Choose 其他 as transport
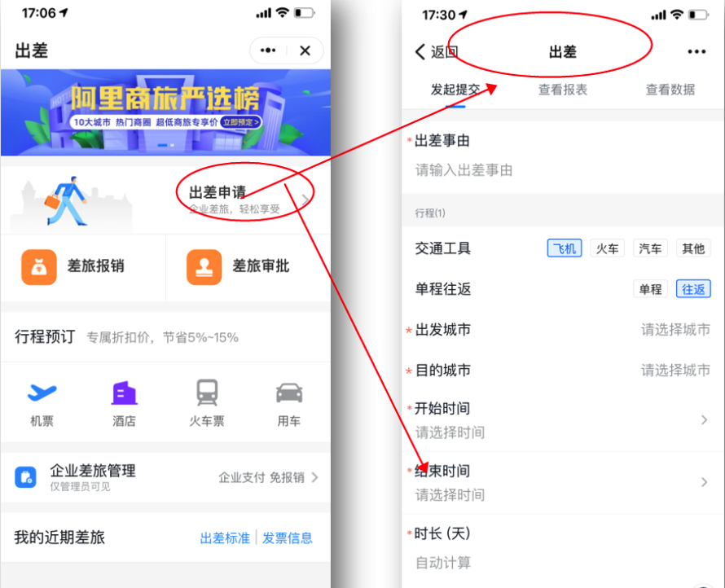 693,248
